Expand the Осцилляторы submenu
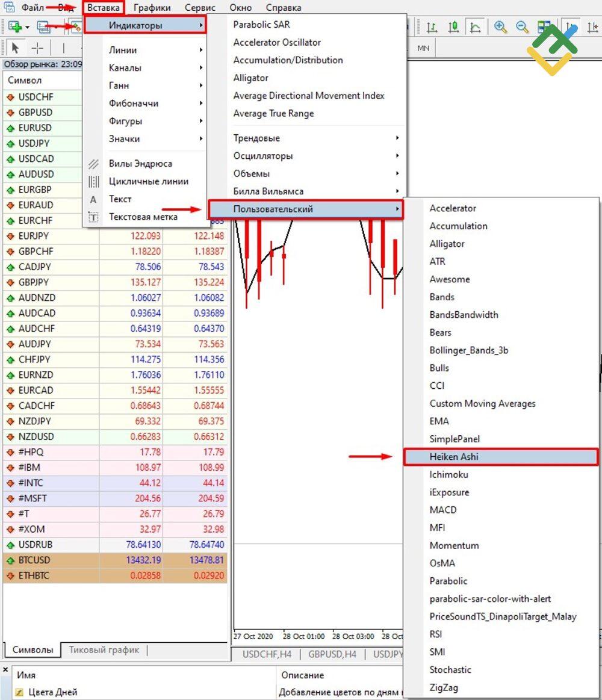Screen dimensions: 602x700 [x=306, y=156]
